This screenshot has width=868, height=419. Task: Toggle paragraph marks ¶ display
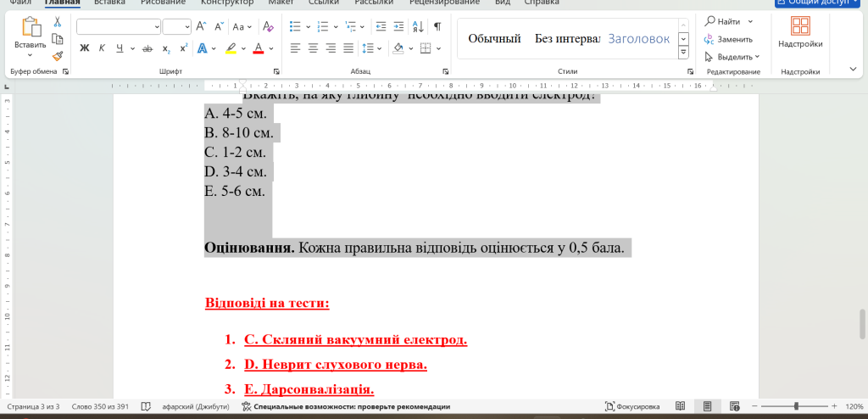pos(437,26)
